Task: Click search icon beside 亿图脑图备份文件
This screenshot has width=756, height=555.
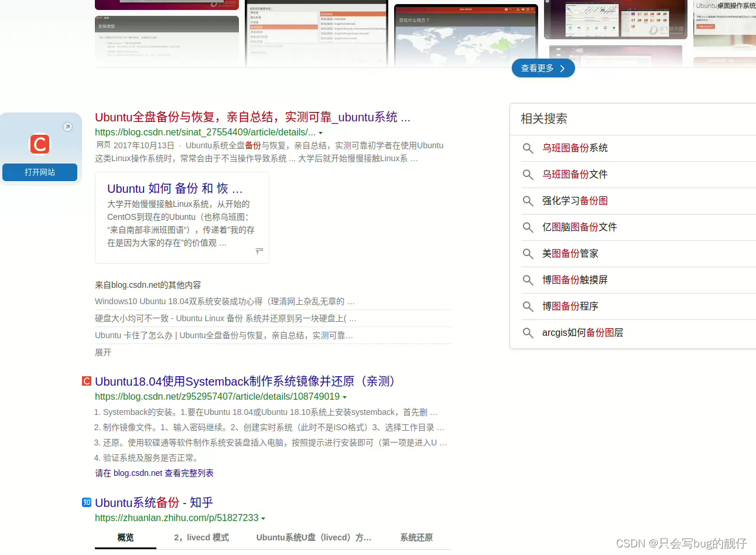Action: click(528, 227)
